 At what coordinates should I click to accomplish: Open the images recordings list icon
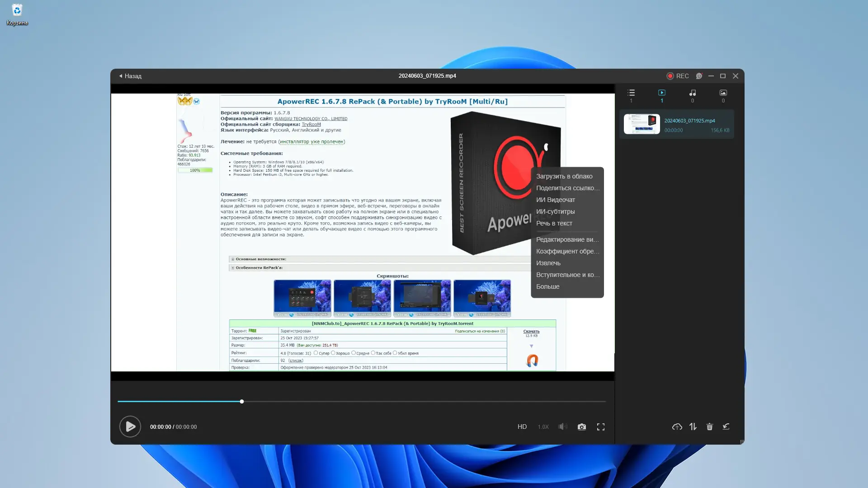(722, 93)
